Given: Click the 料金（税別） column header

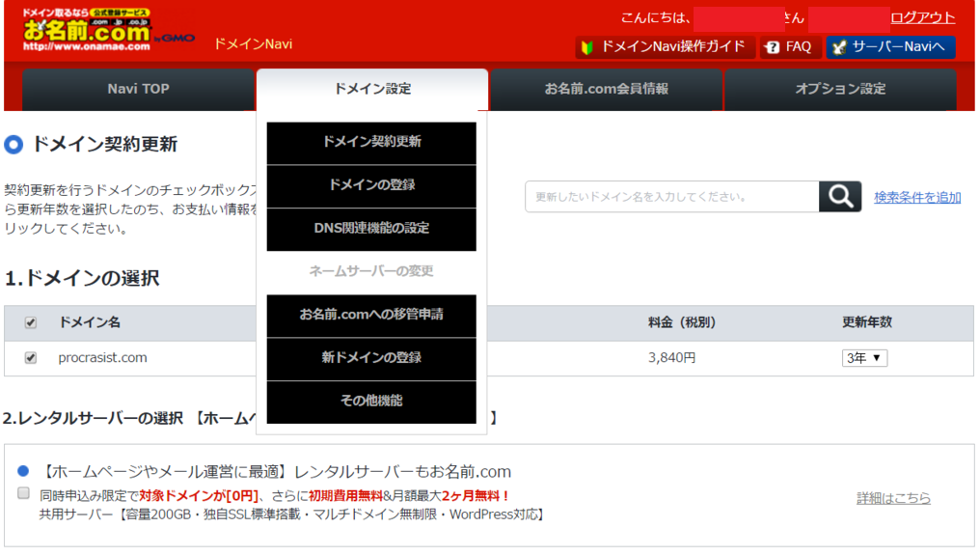Looking at the screenshot, I should pos(681,322).
